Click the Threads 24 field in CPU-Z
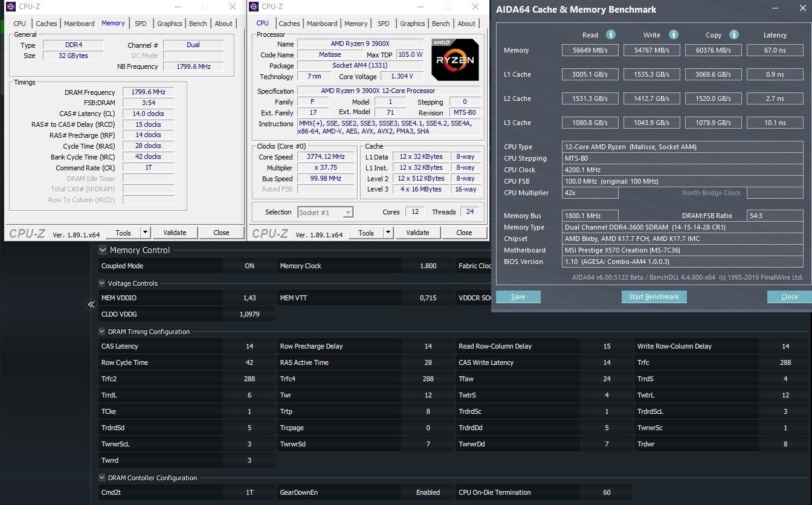 click(470, 212)
